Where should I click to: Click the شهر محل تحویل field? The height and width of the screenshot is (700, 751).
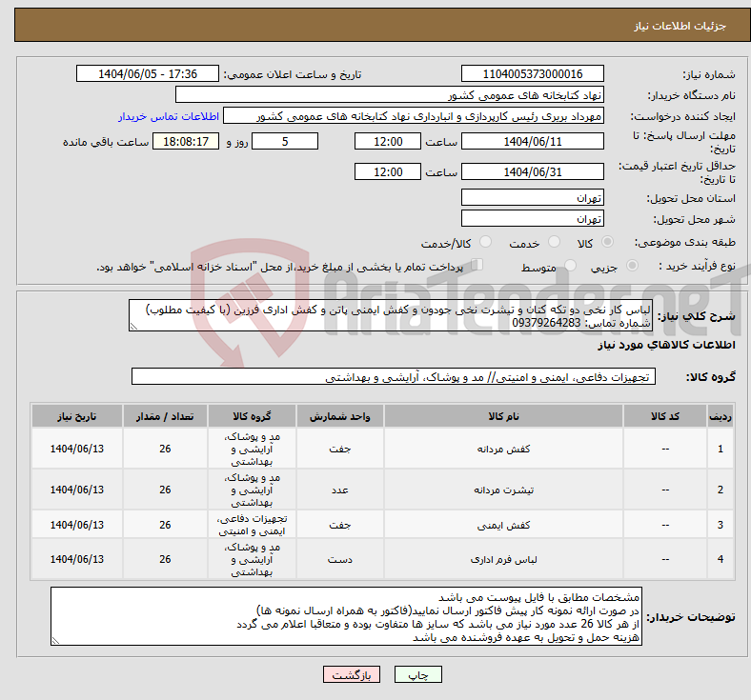(x=532, y=219)
